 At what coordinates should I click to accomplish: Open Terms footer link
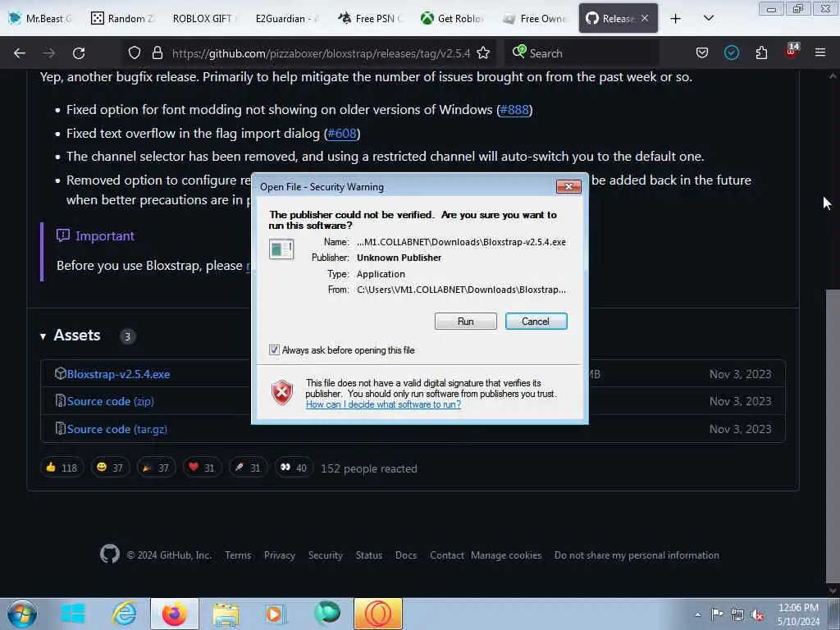(x=238, y=555)
